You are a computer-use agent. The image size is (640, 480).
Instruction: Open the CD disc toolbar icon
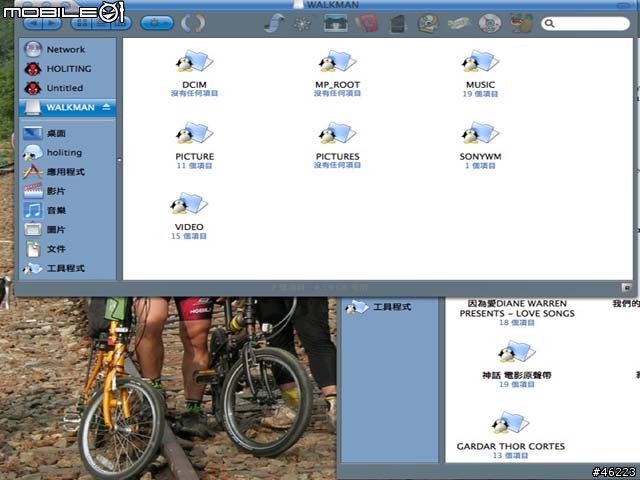(490, 23)
